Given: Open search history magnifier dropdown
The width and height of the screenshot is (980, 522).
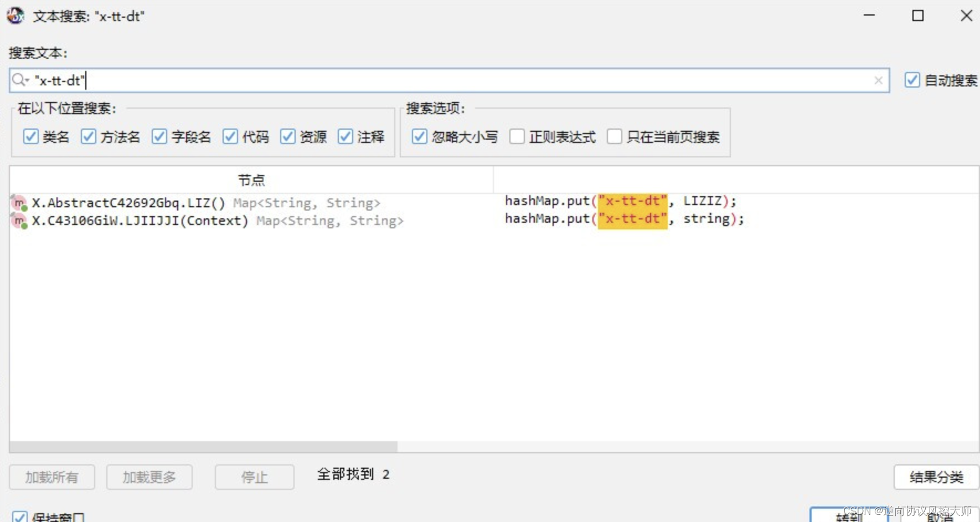Looking at the screenshot, I should point(20,80).
